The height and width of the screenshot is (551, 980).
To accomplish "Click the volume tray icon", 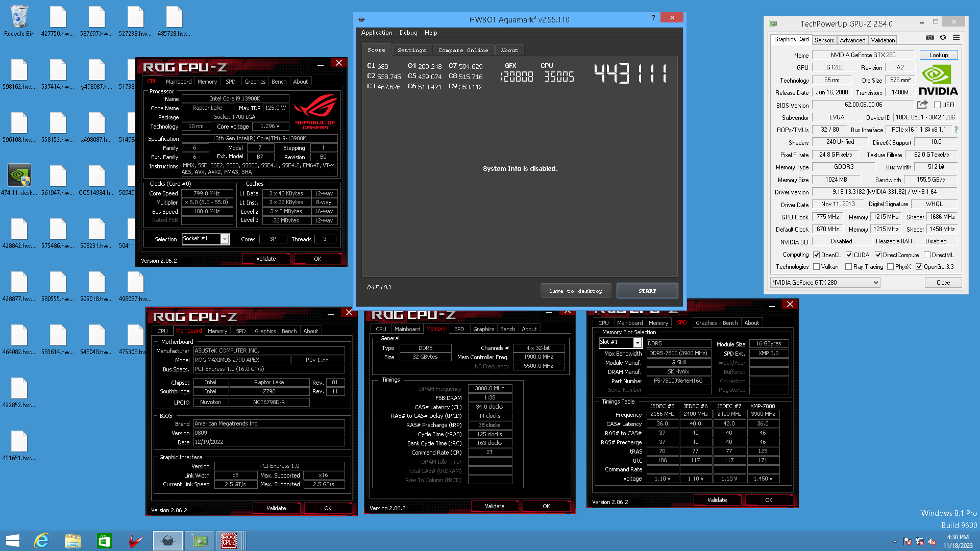I will [x=932, y=541].
